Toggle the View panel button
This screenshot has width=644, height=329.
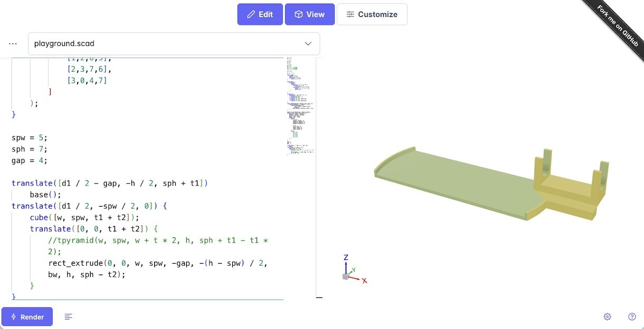[x=309, y=14]
